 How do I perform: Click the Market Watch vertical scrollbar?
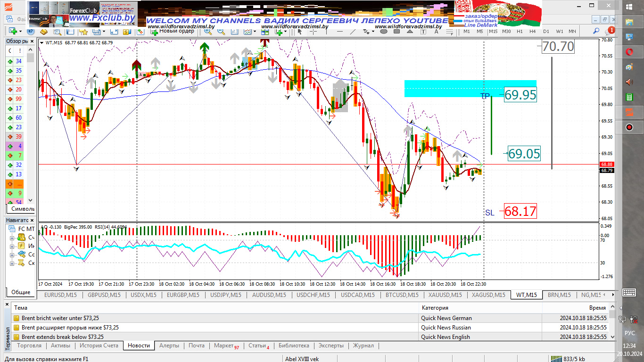[x=31, y=125]
